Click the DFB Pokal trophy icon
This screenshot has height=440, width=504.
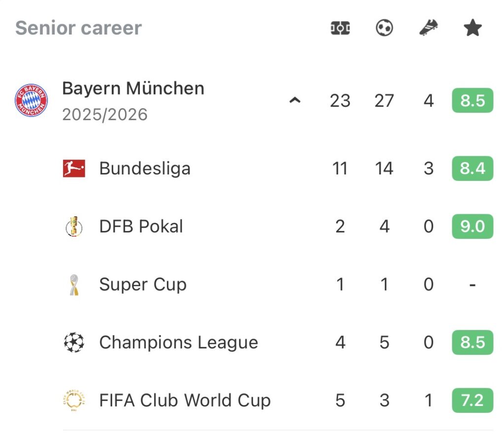[x=74, y=227]
